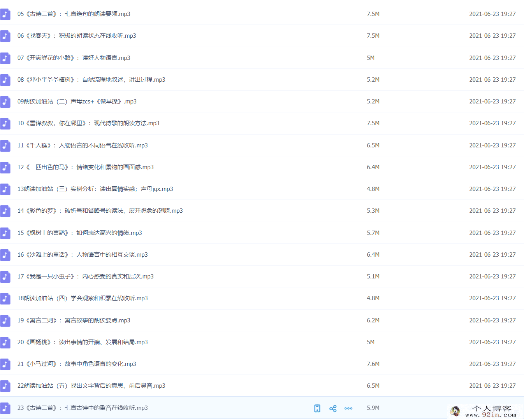Click the music icon of file 05《古诗二首》
524x420 pixels.
[5, 14]
